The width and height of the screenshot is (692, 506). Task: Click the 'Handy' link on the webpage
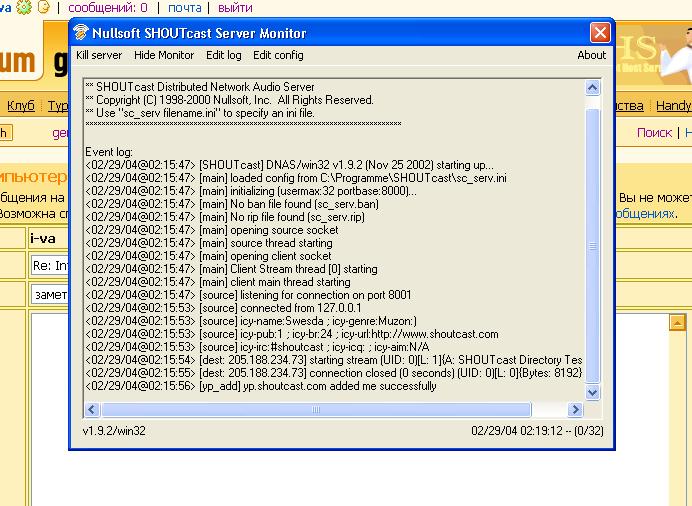tap(673, 106)
